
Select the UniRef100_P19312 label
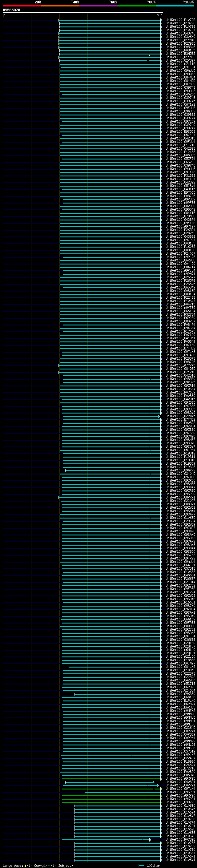180,453
